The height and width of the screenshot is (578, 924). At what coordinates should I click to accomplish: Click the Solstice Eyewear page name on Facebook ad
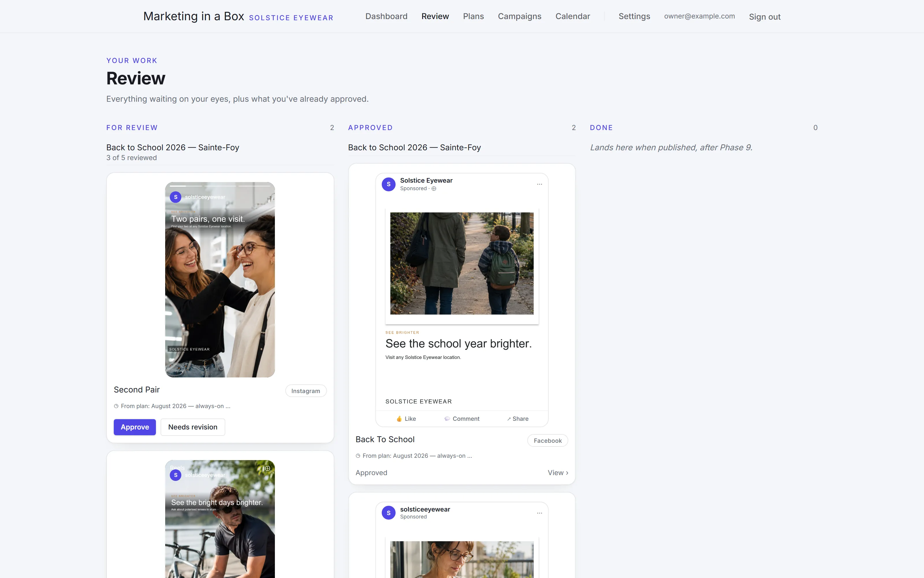(x=426, y=180)
